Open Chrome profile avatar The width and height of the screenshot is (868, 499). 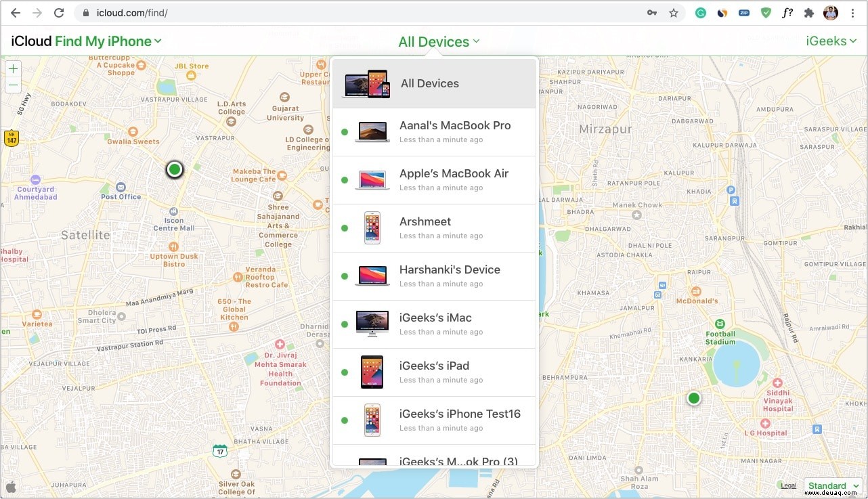831,13
